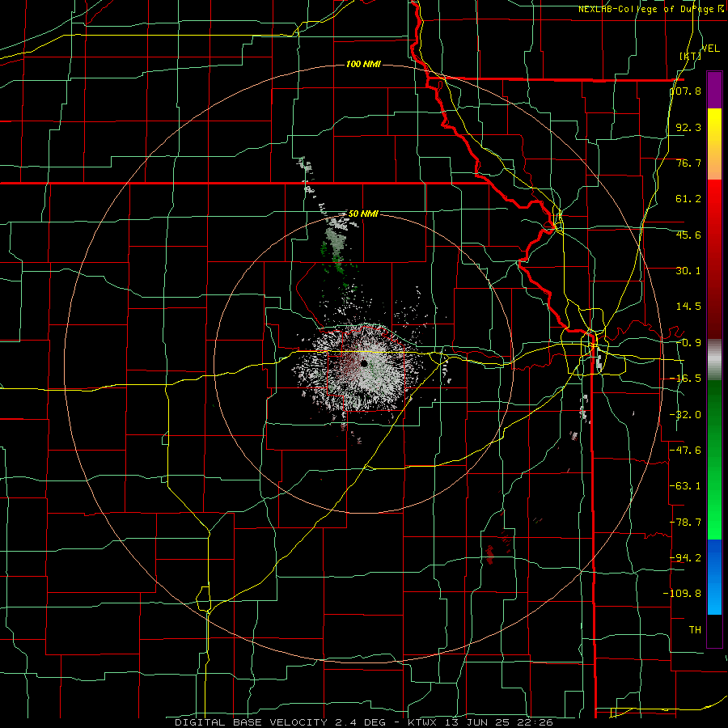This screenshot has height=728, width=728.
Task: Click the black radar site dot at center
Action: 364,363
